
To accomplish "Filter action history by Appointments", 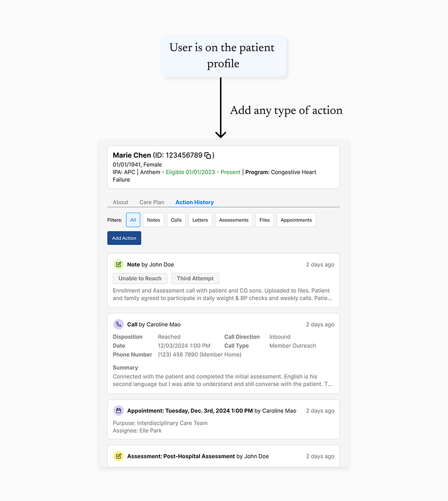I will 296,220.
